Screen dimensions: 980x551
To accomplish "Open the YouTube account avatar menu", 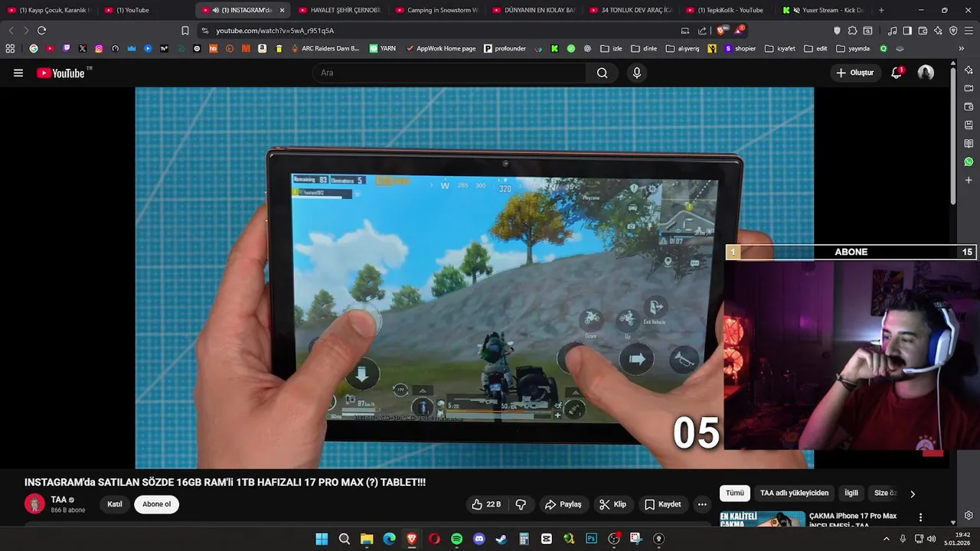I will [x=926, y=73].
